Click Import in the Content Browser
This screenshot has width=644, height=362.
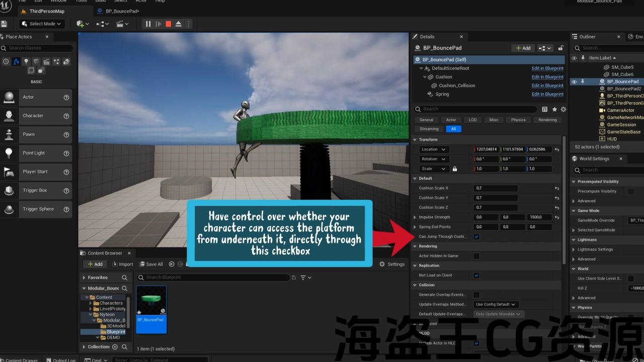[123, 264]
